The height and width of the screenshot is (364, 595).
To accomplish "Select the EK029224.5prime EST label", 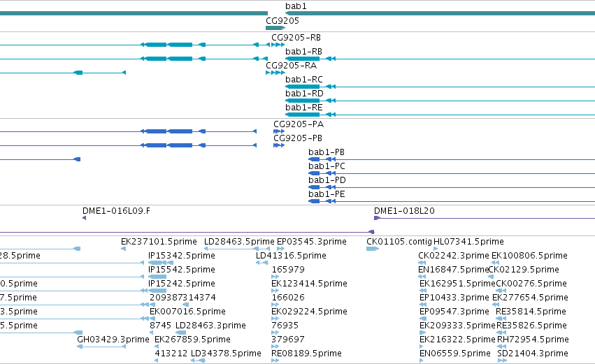I will pos(309,312).
